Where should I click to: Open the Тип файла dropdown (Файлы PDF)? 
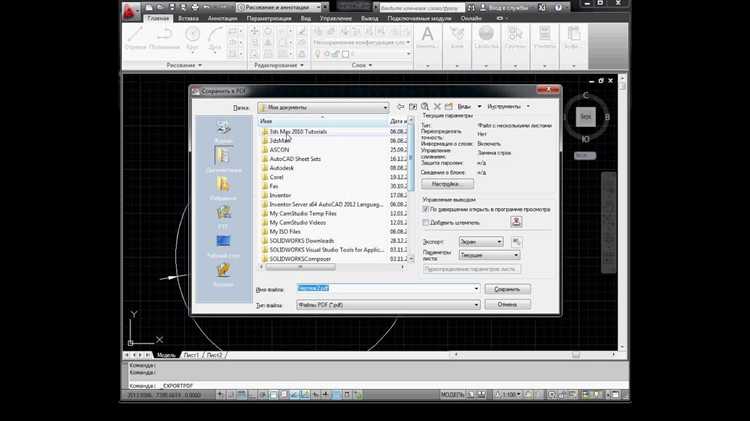click(x=388, y=305)
